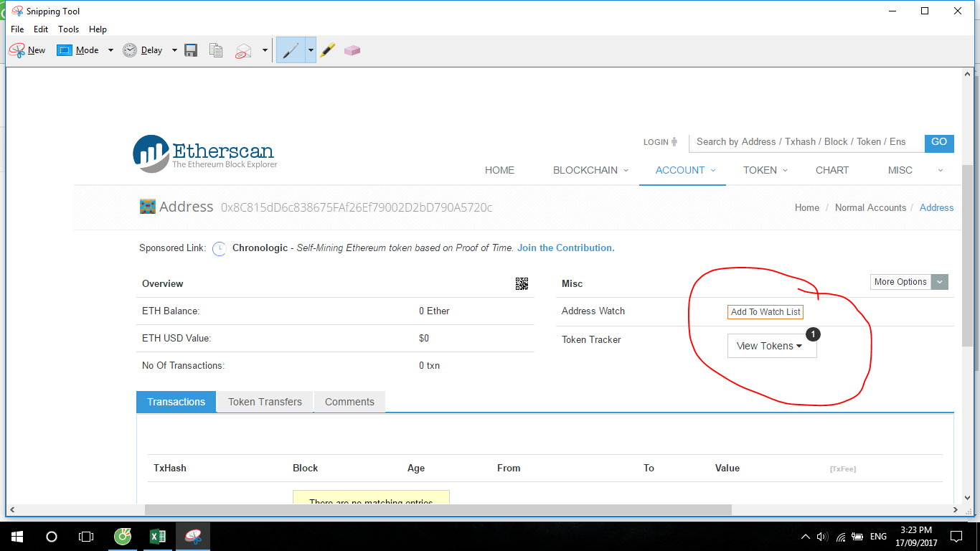Click the network tray icon
The image size is (980, 551).
(x=840, y=537)
